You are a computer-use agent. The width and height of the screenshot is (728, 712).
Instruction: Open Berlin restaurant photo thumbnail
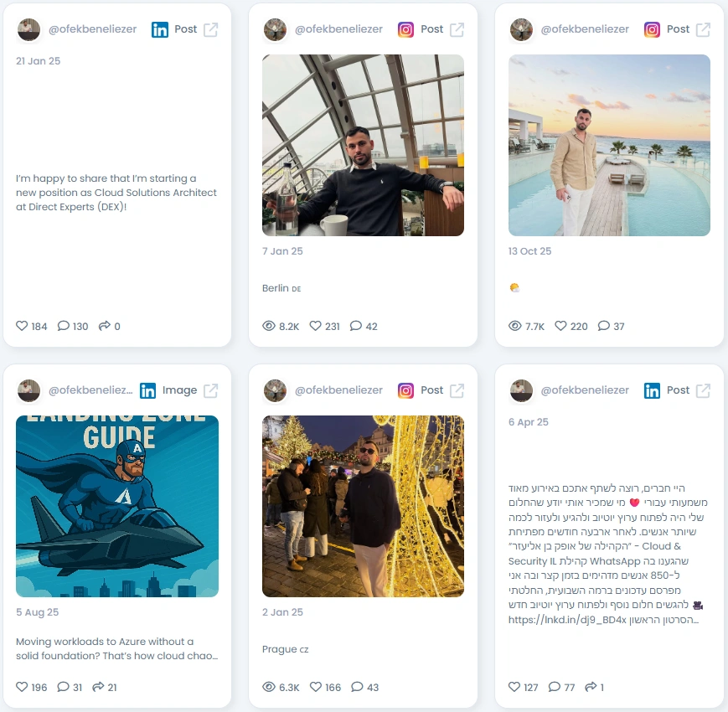tap(363, 145)
